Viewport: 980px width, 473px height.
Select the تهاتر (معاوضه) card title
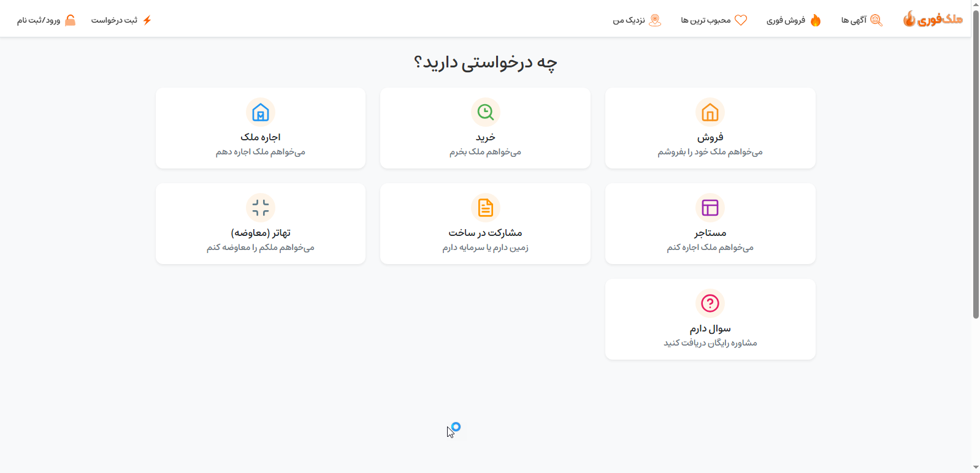click(261, 233)
